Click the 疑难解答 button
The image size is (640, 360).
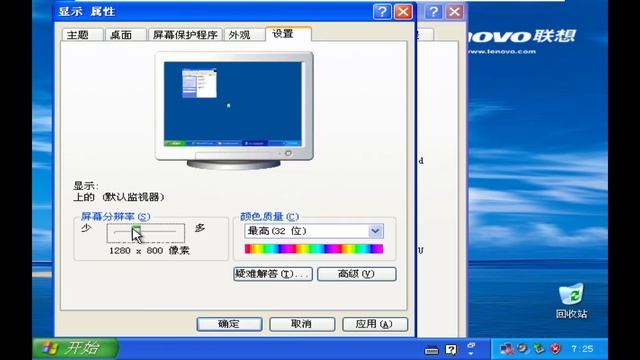[273, 274]
